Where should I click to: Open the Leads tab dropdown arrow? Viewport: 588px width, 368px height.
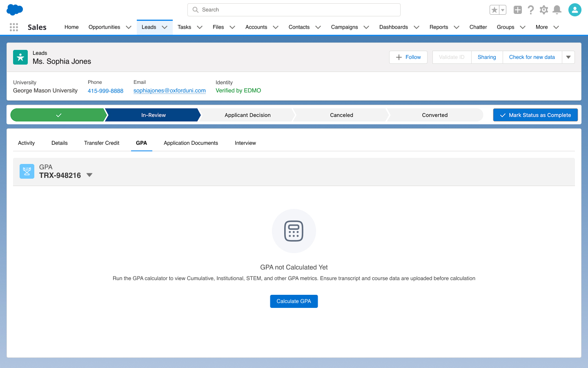(165, 27)
